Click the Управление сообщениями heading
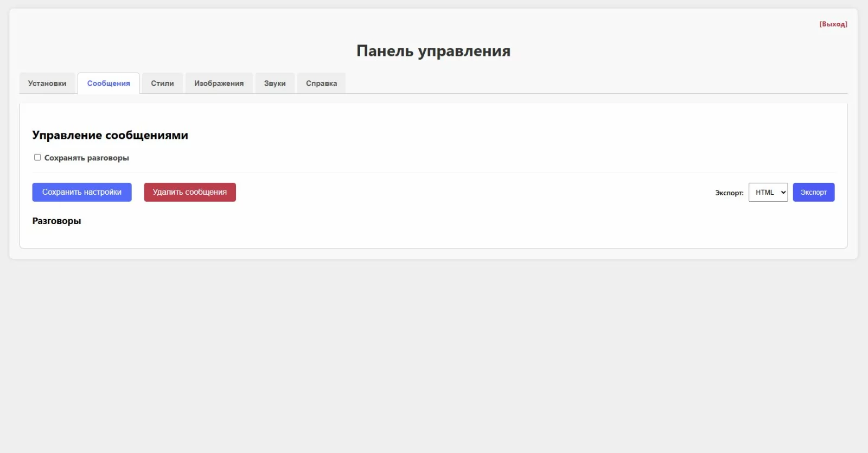Image resolution: width=868 pixels, height=453 pixels. (x=110, y=135)
